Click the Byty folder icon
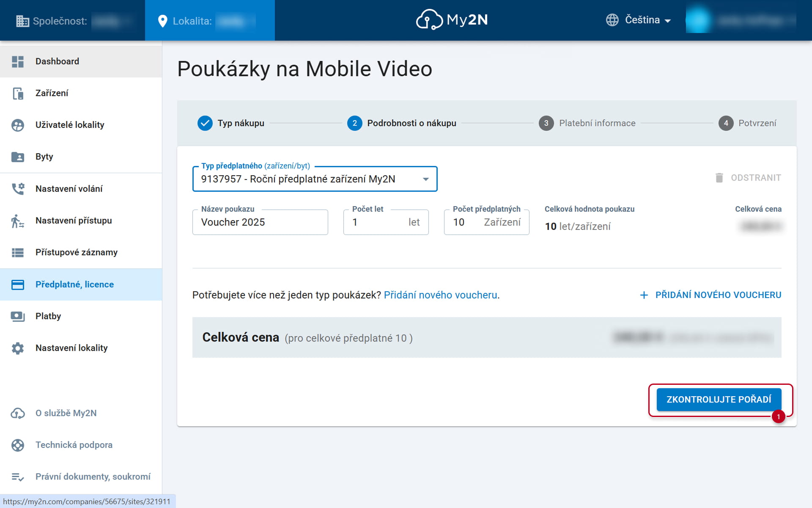 click(x=18, y=157)
